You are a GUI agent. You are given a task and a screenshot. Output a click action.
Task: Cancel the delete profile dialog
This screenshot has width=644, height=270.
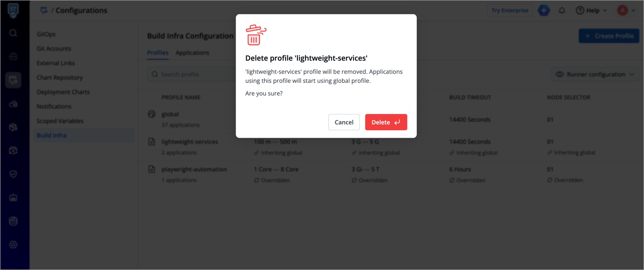(344, 122)
